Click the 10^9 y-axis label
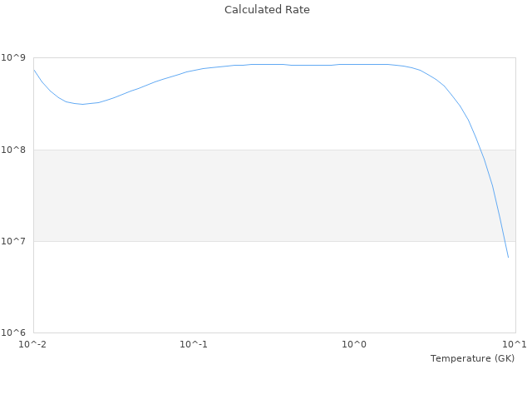 pos(16,57)
